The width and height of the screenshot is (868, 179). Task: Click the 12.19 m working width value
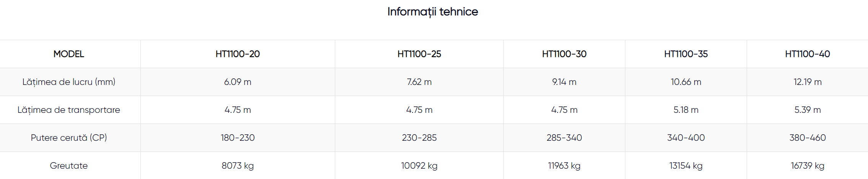[808, 82]
